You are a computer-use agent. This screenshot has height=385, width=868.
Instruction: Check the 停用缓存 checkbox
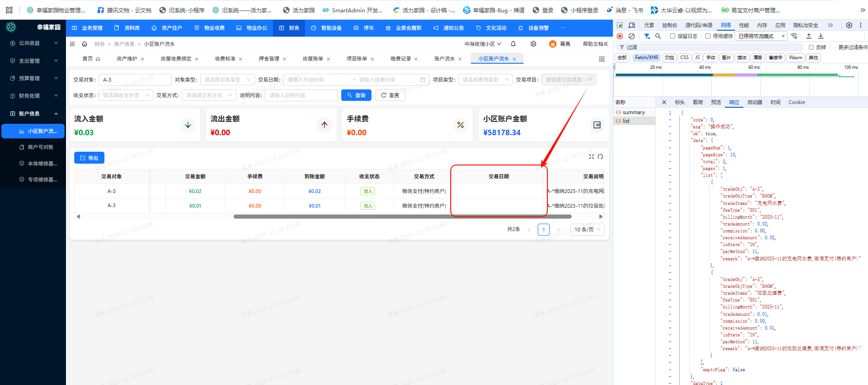pyautogui.click(x=708, y=36)
